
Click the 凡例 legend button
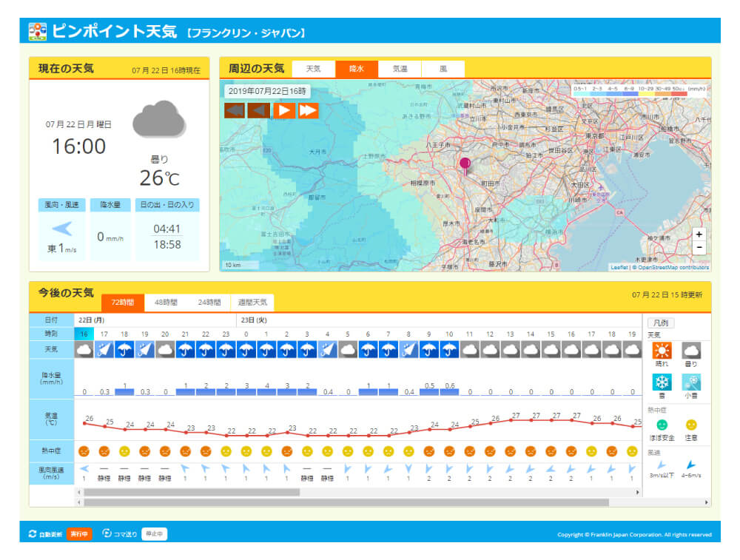(x=661, y=323)
